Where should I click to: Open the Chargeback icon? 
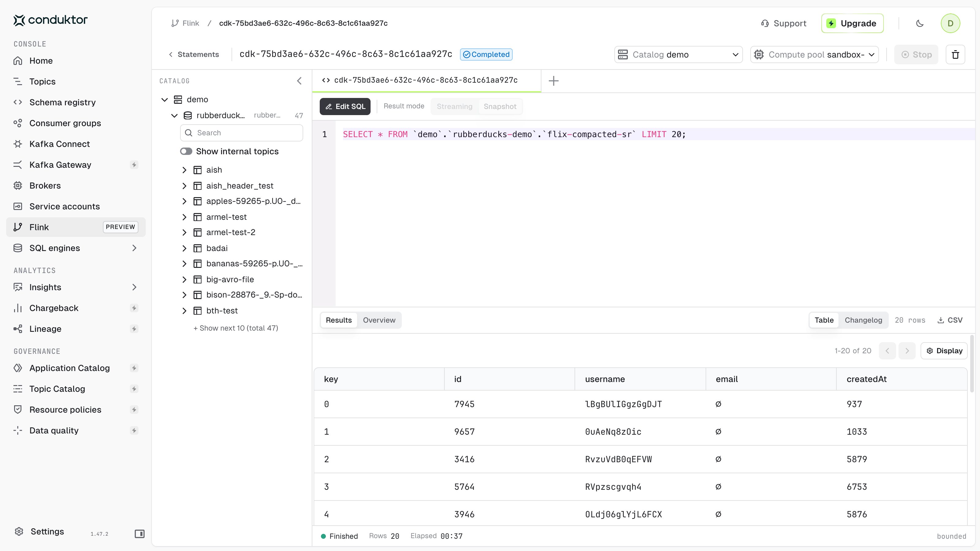(x=18, y=308)
